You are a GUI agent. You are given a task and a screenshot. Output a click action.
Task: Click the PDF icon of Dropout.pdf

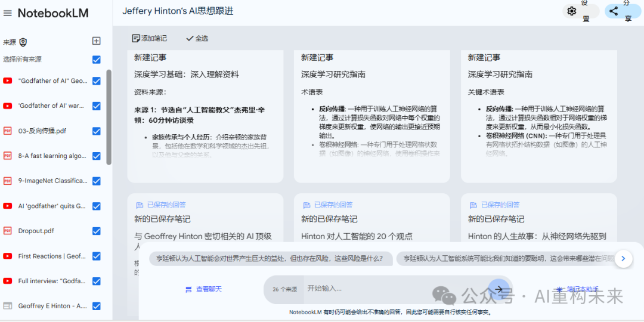click(x=7, y=231)
